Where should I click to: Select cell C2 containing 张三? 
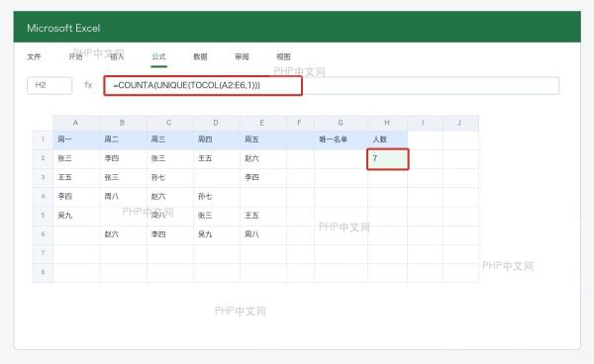170,158
